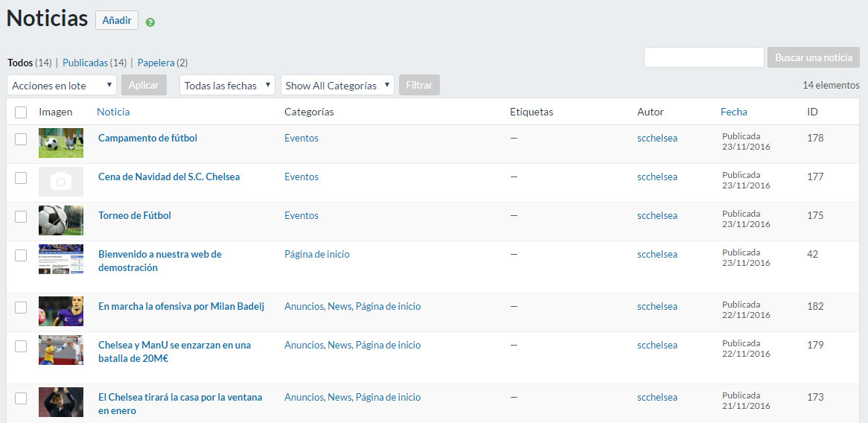
Task: Switch to the Publicadas filter view
Action: [85, 63]
